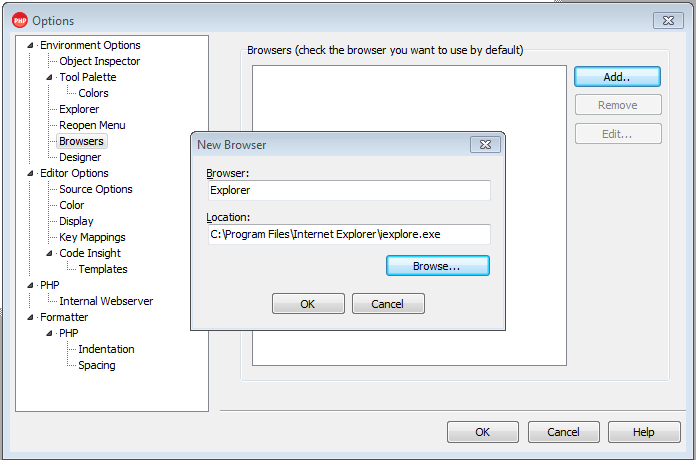Select Key Mappings in the tree
The image size is (696, 460).
tap(92, 237)
